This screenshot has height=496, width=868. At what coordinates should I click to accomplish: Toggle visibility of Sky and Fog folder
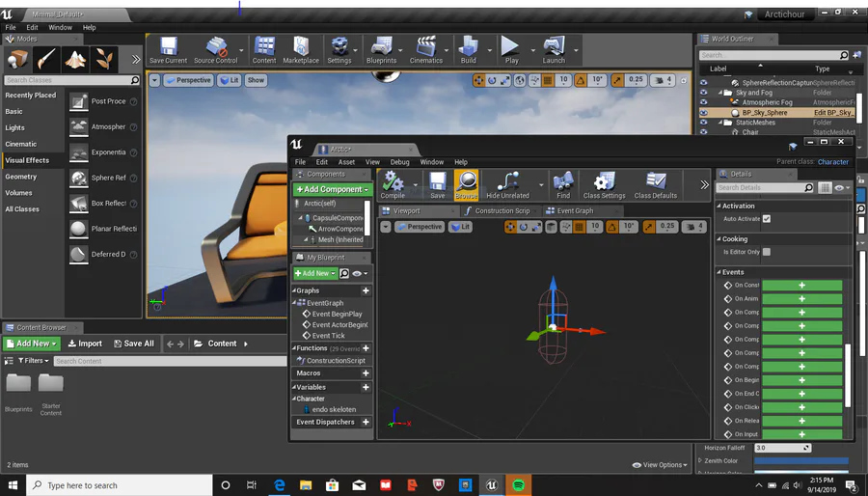pyautogui.click(x=704, y=93)
